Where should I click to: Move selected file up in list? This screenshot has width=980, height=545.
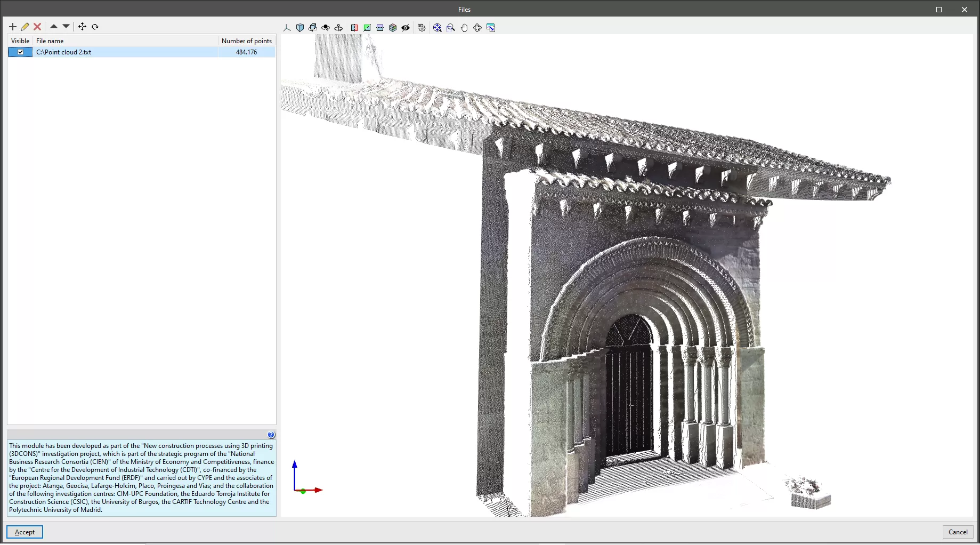point(54,26)
